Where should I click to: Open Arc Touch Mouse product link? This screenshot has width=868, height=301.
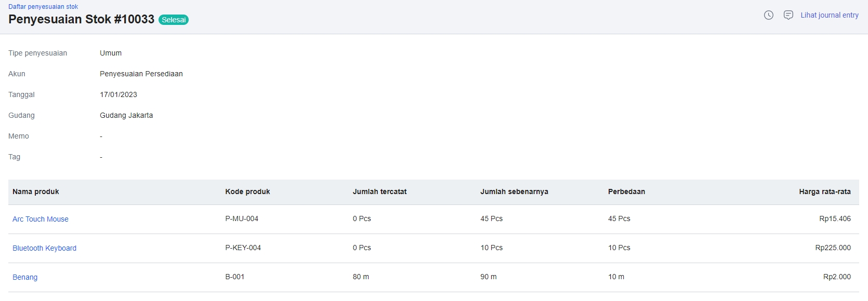(41, 219)
